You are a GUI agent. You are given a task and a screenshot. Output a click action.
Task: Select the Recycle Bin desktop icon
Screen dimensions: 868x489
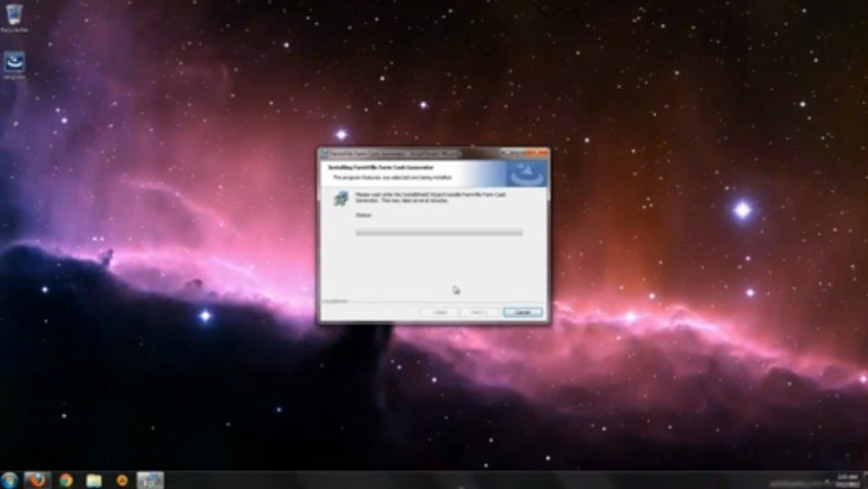(x=14, y=17)
